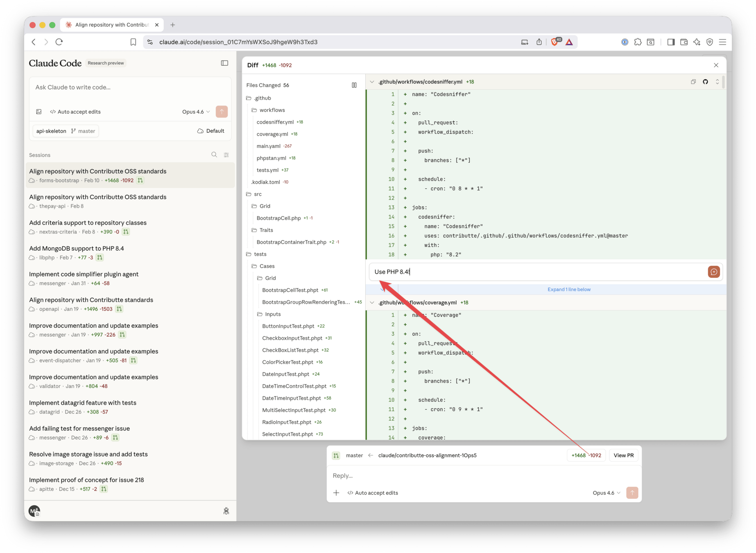Open codesniffer.yml on GitHub
Screen dimensions: 756x553
coord(705,82)
